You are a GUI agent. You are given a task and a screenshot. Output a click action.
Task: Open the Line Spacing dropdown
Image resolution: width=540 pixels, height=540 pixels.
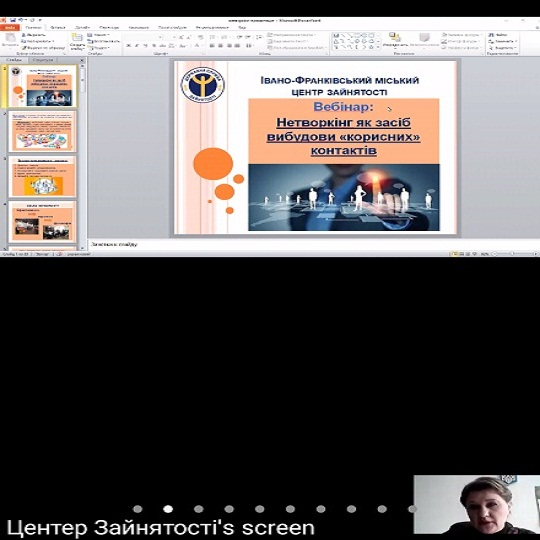coord(259,37)
